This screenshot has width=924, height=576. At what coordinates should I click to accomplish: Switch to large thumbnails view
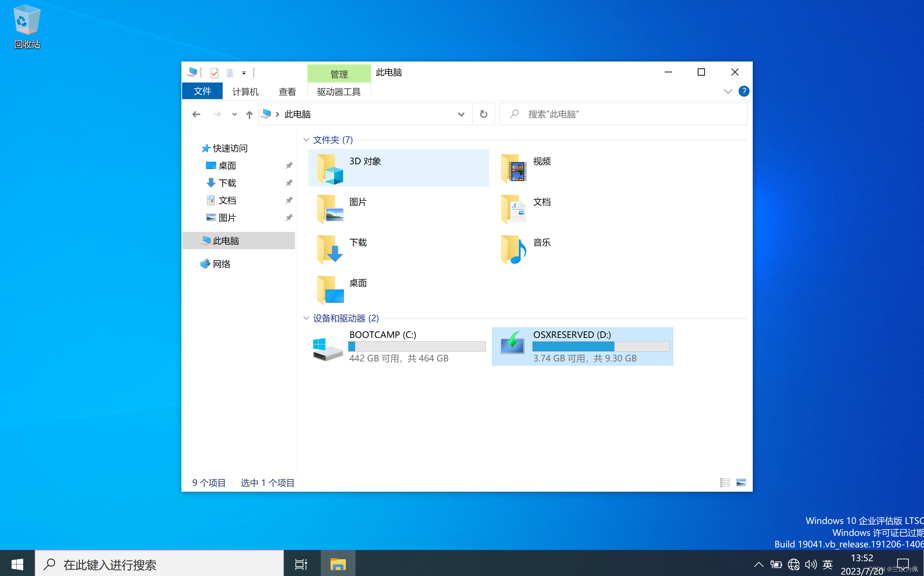point(741,482)
